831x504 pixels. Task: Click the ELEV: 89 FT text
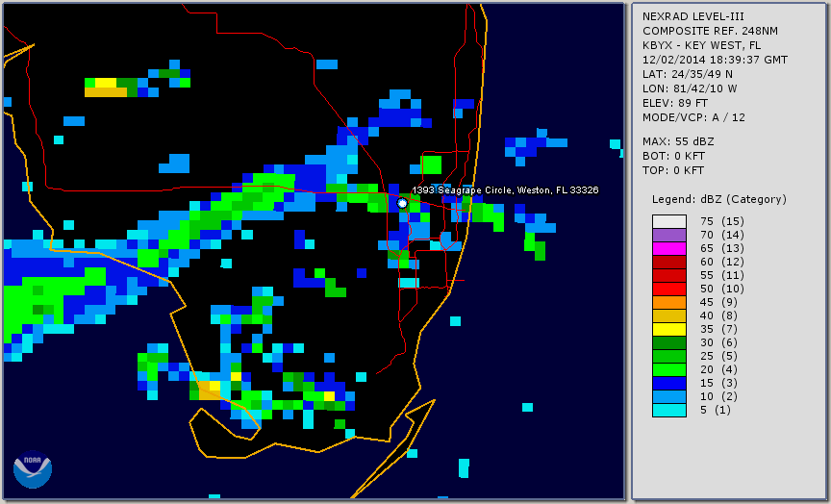[675, 103]
